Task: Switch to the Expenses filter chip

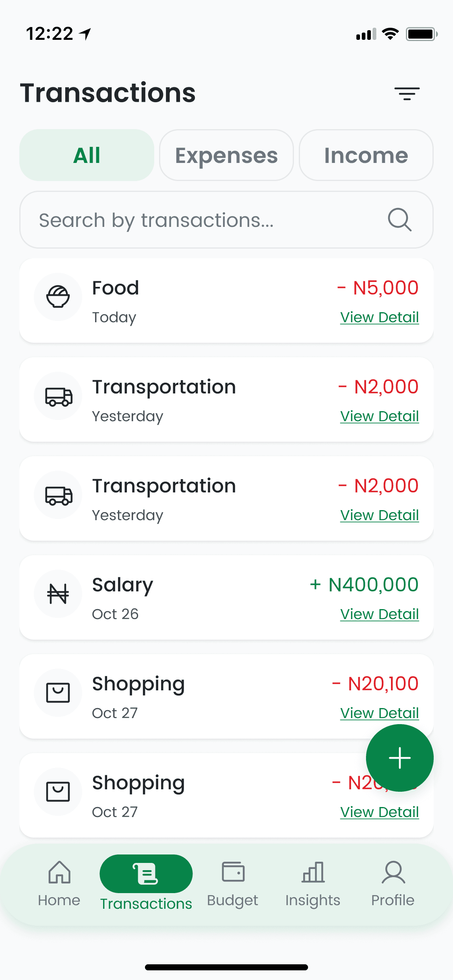Action: tap(226, 155)
